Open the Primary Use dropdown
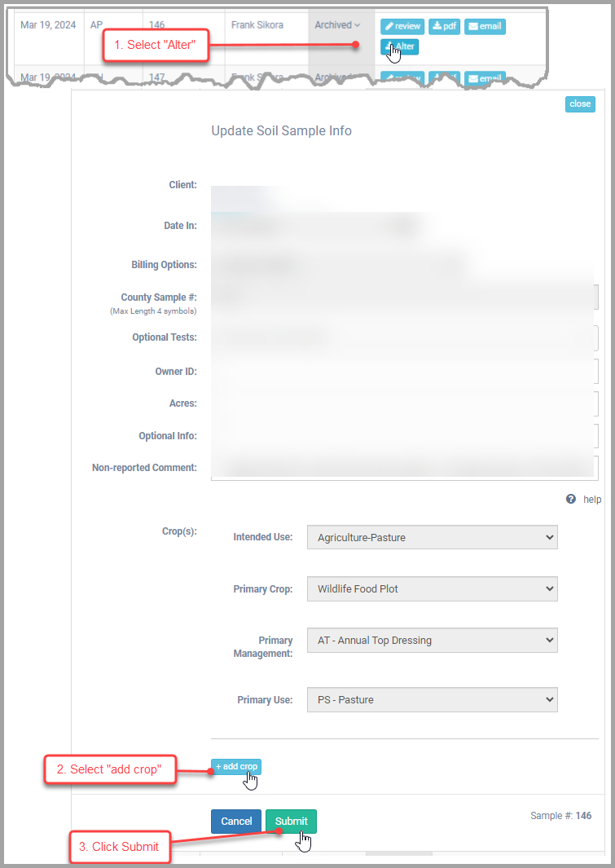 (432, 700)
